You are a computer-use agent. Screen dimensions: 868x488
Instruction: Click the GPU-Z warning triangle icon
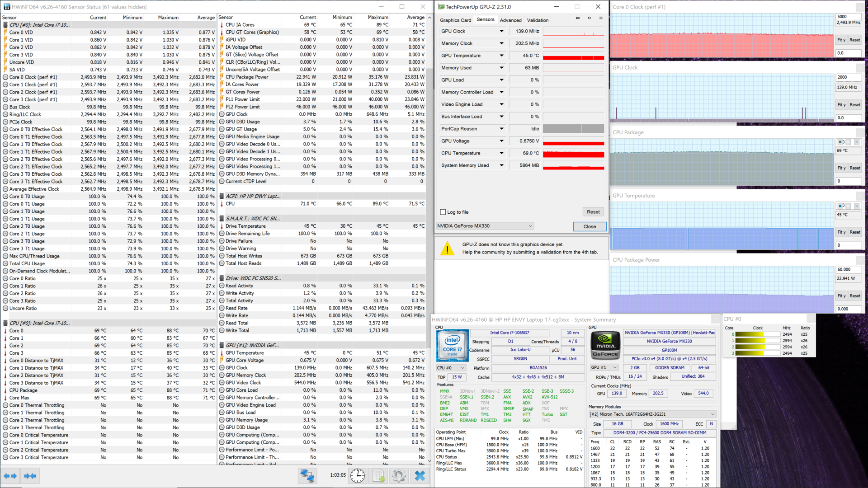447,249
